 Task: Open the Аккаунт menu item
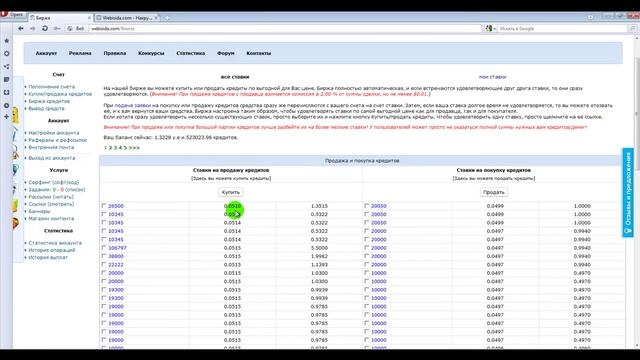point(46,53)
